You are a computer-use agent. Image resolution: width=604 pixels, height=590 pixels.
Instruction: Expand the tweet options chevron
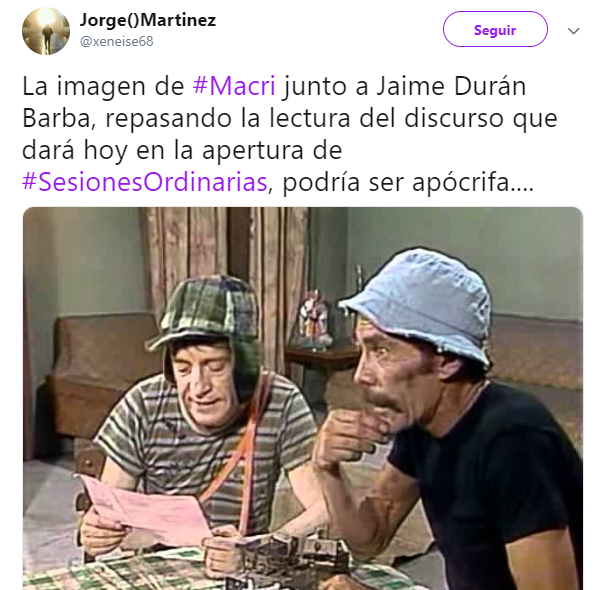pyautogui.click(x=574, y=31)
